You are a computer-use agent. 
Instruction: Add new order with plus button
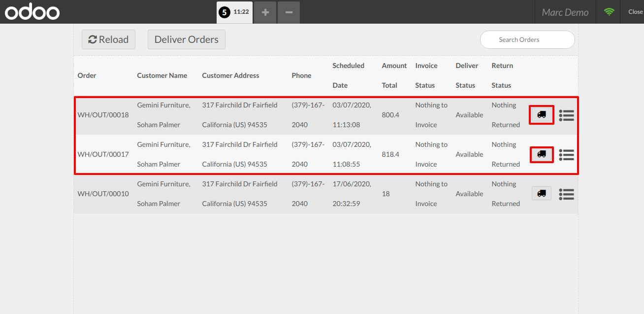coord(265,12)
